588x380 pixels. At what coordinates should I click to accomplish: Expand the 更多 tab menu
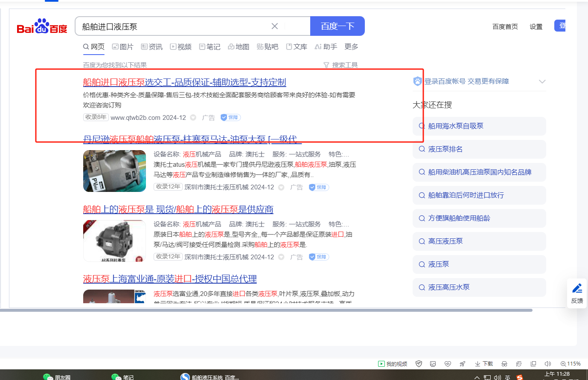(x=351, y=47)
